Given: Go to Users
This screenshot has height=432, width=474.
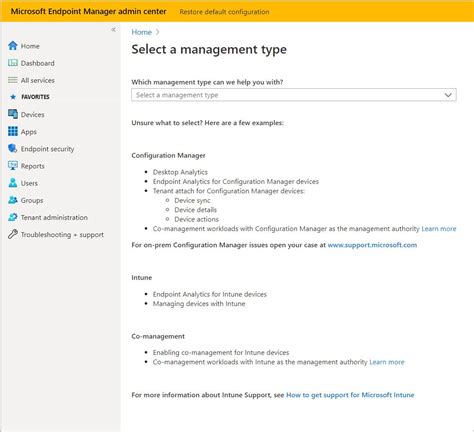Looking at the screenshot, I should point(29,183).
